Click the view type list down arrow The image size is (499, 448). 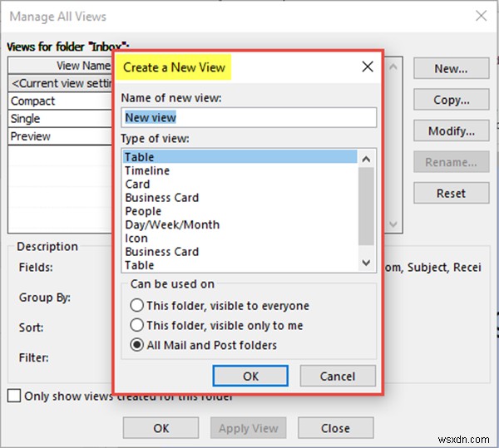coord(366,263)
